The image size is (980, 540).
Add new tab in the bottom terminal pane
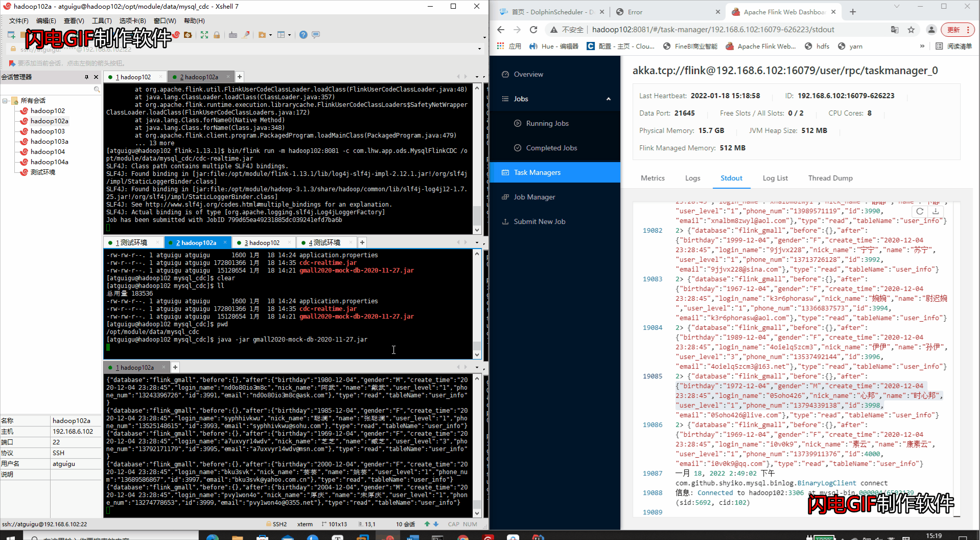175,367
